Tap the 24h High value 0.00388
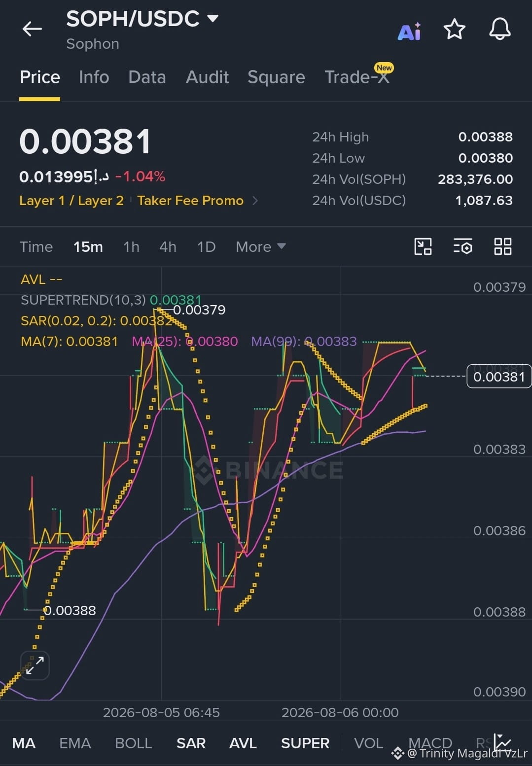 [x=485, y=137]
